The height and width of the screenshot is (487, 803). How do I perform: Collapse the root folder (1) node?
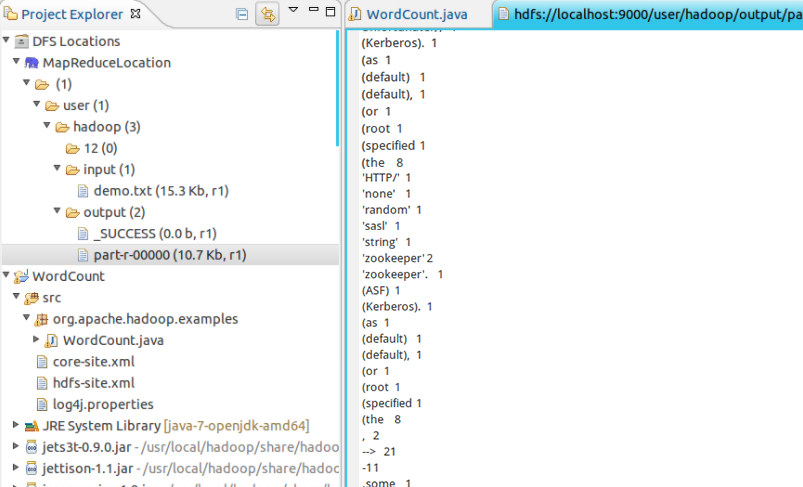tap(27, 82)
